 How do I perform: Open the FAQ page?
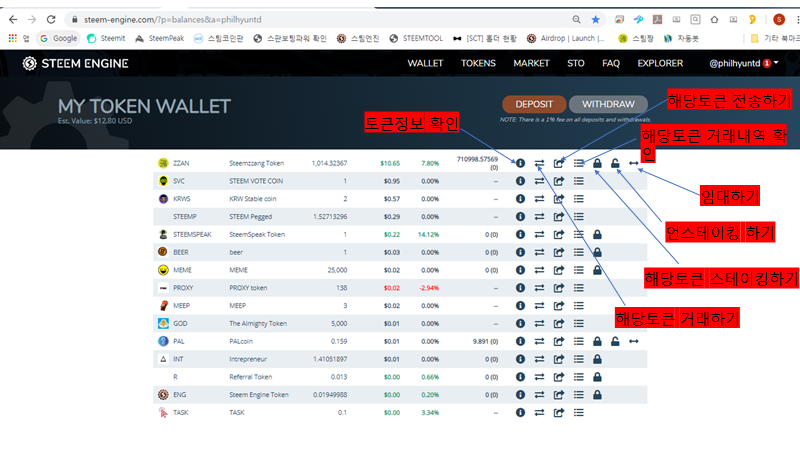click(x=611, y=63)
